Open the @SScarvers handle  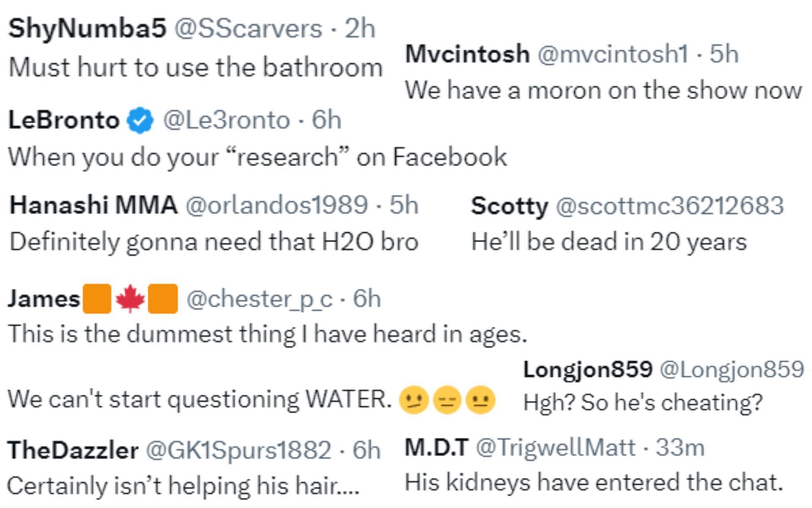(248, 29)
